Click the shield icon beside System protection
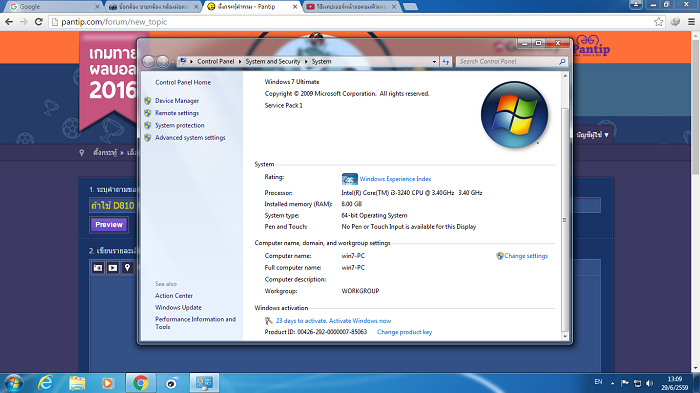The height and width of the screenshot is (393, 700). coord(148,125)
